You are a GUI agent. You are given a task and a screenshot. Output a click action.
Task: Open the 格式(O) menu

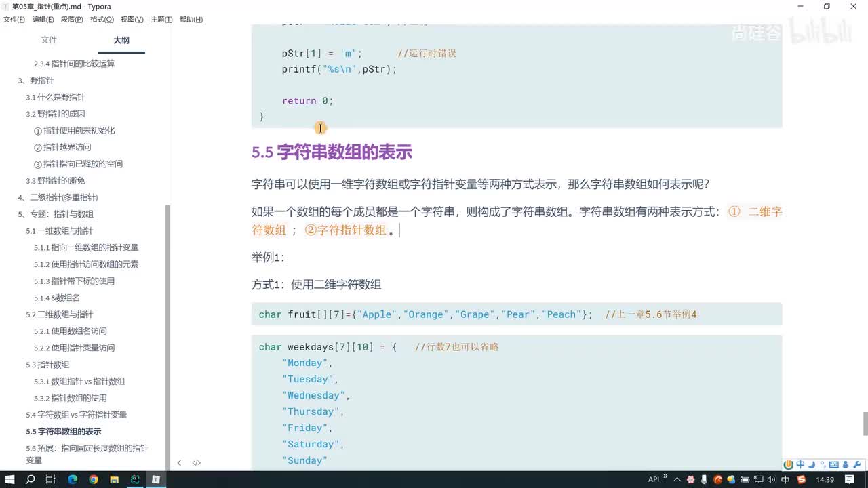click(x=102, y=20)
